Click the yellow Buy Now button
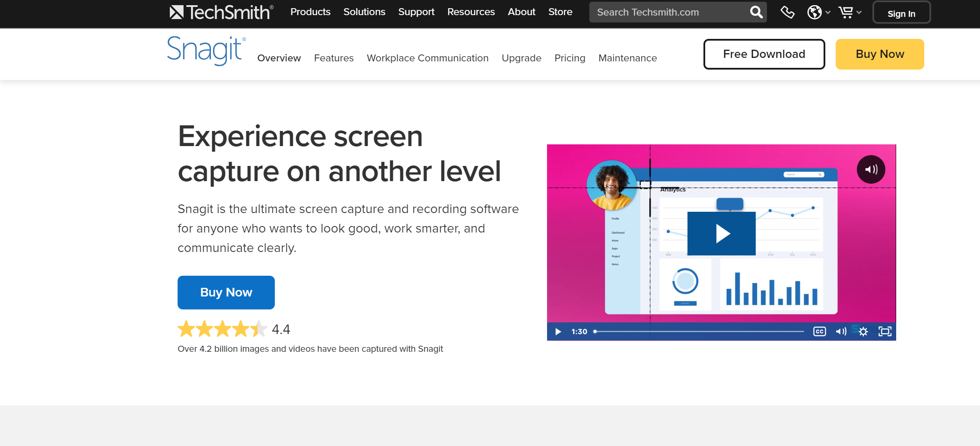Screen dimensions: 980x446 click(x=880, y=54)
